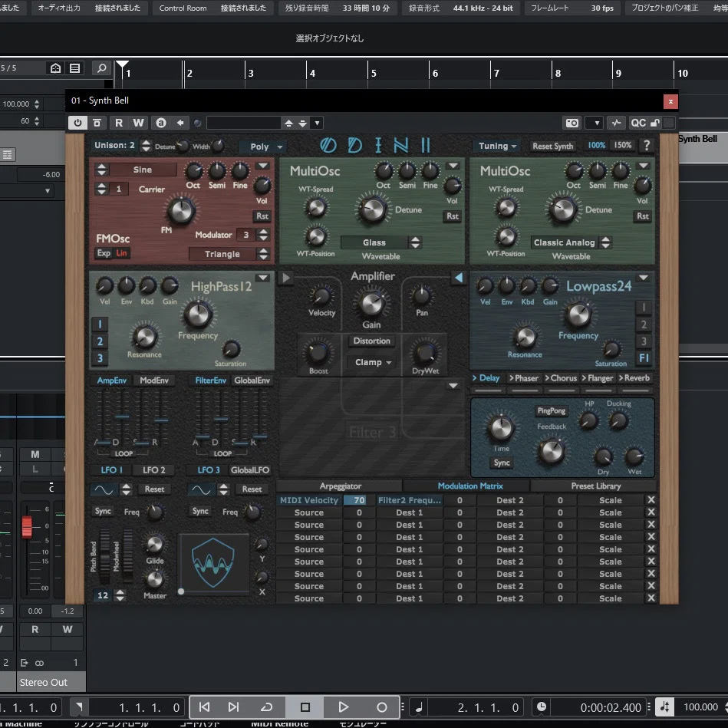Click the LFO 1 Reset button
Viewport: 728px width, 728px height.
coord(154,489)
